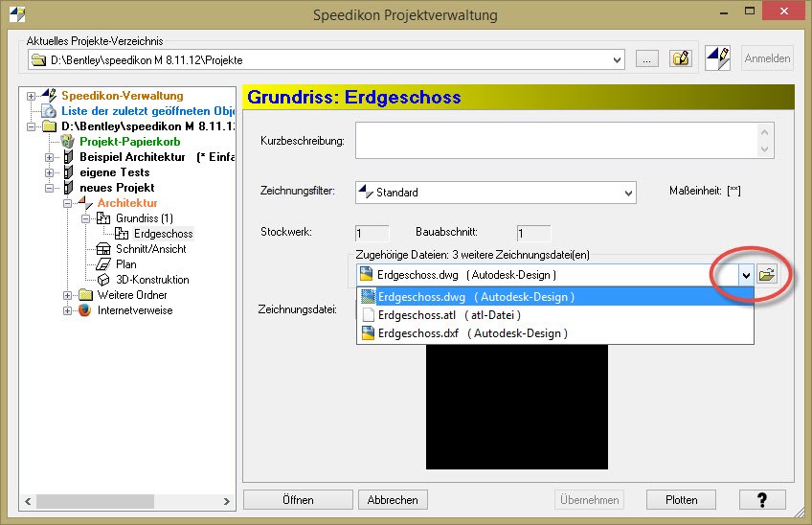Expand the Beispiel Architektur project

coord(49,157)
